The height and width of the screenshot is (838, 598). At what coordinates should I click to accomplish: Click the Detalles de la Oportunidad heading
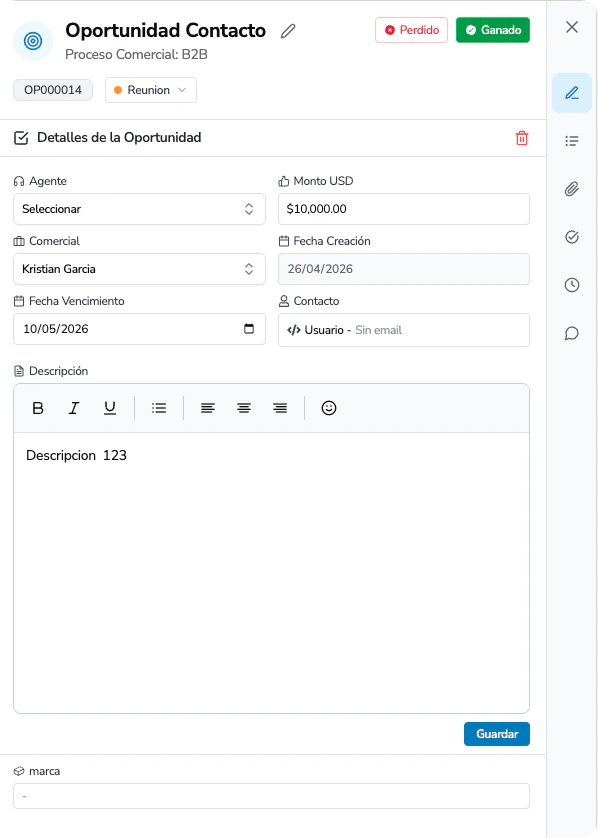point(119,137)
